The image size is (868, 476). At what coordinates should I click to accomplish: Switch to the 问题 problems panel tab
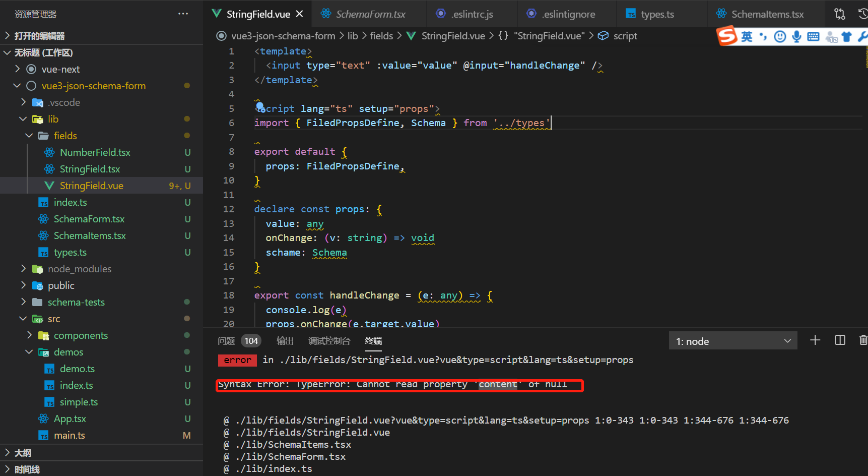[226, 341]
